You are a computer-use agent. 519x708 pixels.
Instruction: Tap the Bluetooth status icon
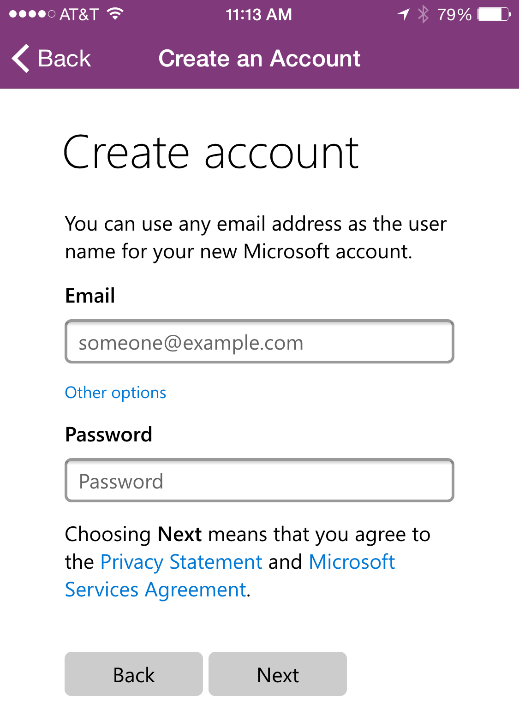pos(423,14)
